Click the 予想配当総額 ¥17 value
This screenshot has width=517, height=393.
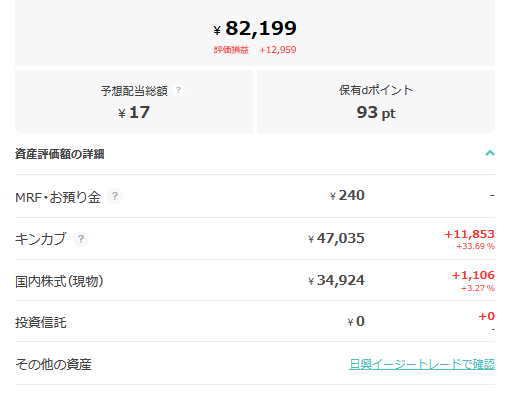click(134, 112)
